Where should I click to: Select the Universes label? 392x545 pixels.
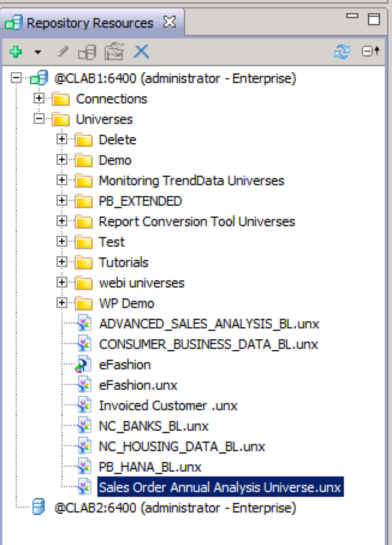[104, 119]
